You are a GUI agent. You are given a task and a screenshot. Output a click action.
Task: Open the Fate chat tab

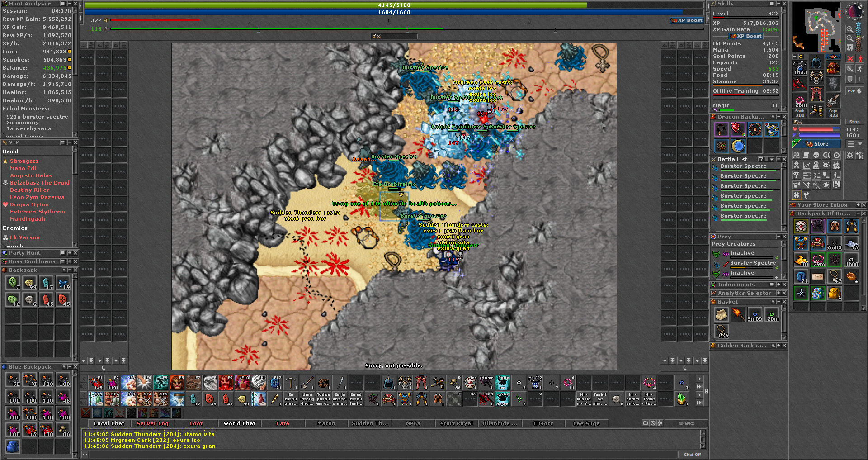coord(283,423)
